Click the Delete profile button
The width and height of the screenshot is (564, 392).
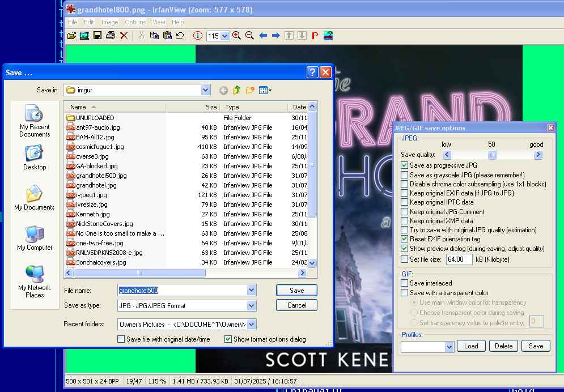[503, 346]
